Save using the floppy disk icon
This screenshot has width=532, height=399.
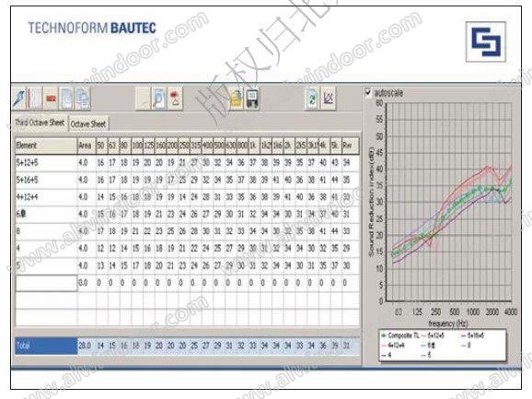[x=252, y=99]
